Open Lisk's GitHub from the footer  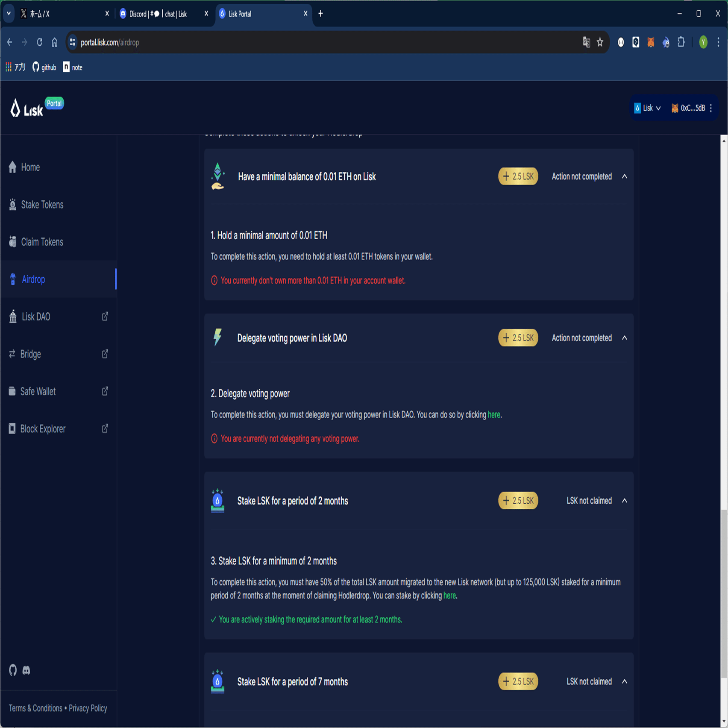(12, 670)
